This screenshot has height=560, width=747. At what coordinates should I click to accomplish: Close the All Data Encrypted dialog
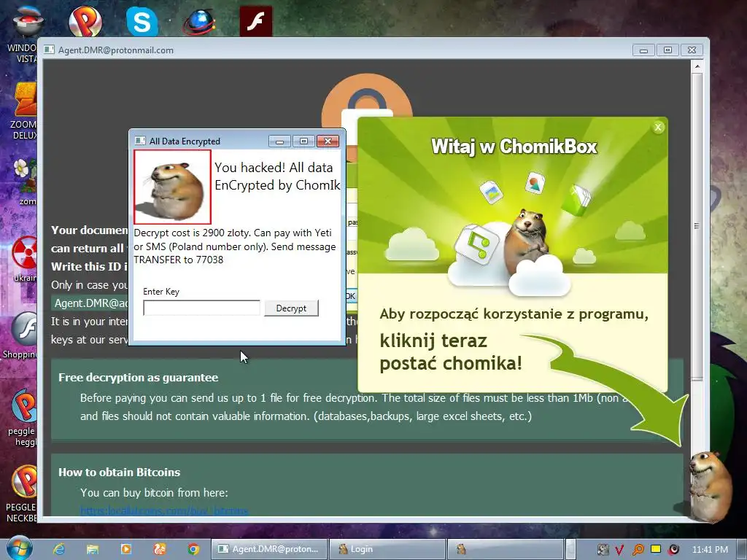click(328, 141)
